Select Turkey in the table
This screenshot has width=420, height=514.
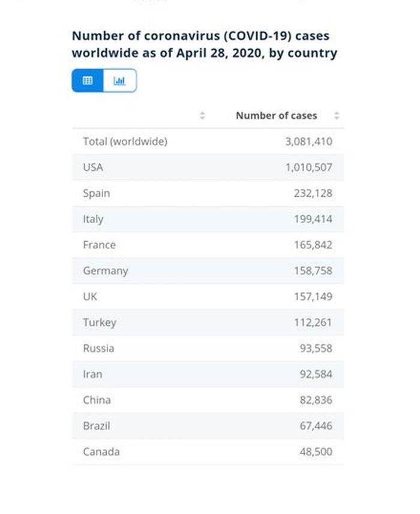[x=100, y=322]
